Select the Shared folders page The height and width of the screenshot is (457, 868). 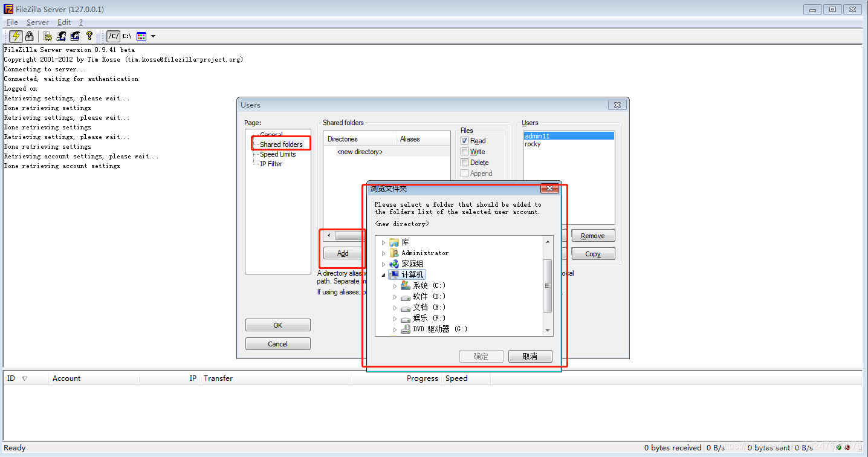(x=281, y=144)
